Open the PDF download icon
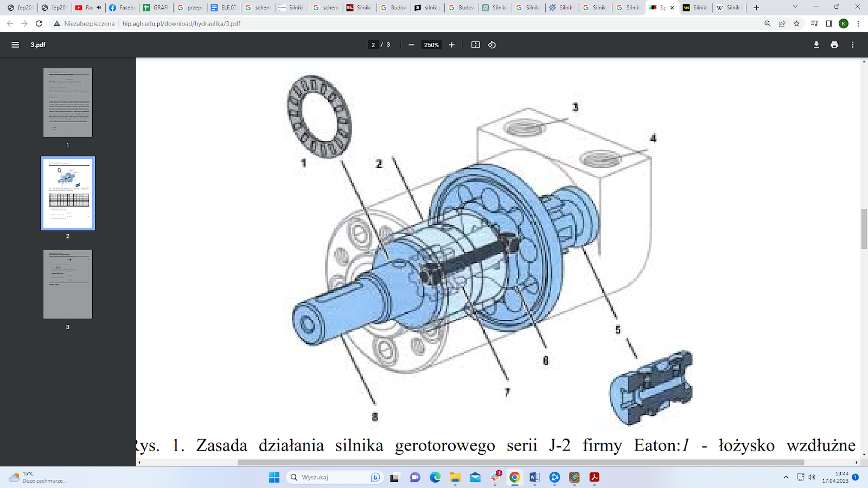This screenshot has width=868, height=488. click(x=816, y=45)
